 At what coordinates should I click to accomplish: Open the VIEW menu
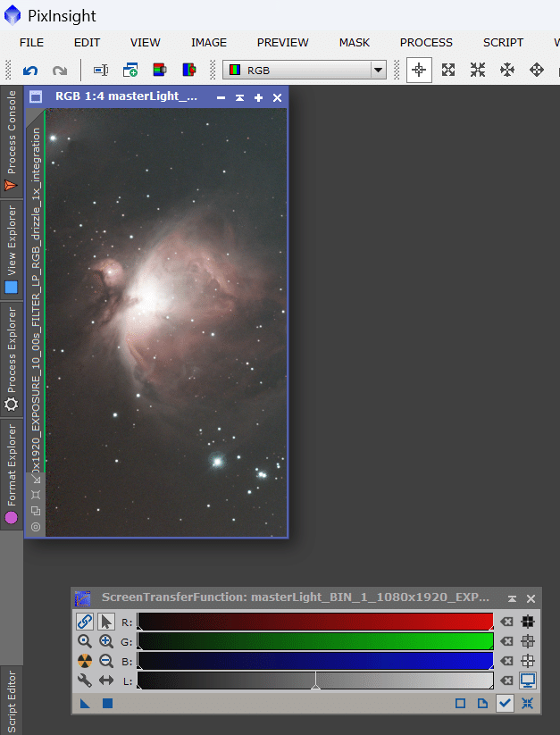point(146,43)
